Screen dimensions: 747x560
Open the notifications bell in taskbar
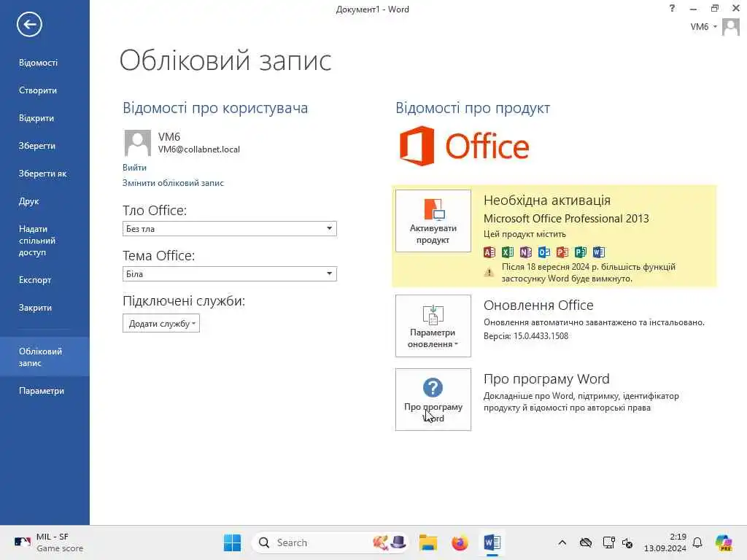pyautogui.click(x=697, y=542)
